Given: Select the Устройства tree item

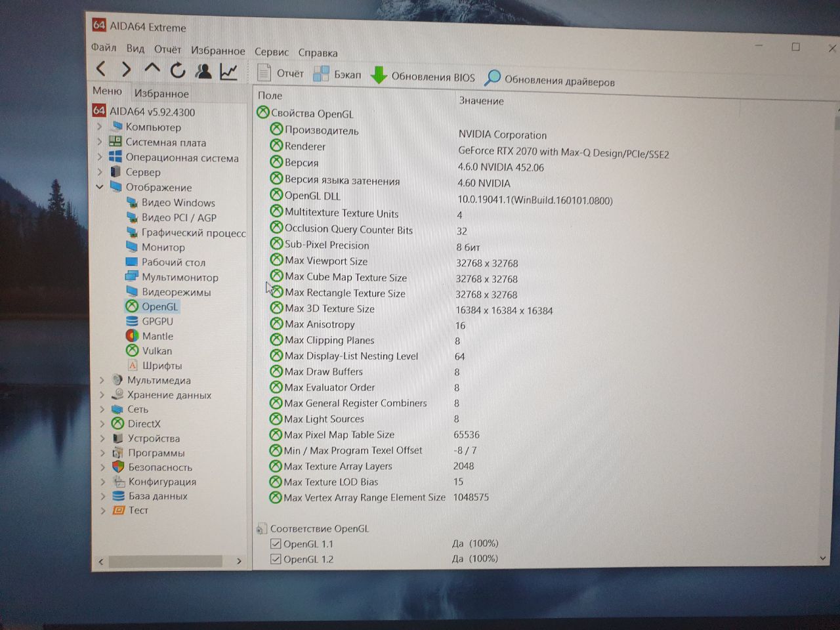Looking at the screenshot, I should click(146, 438).
